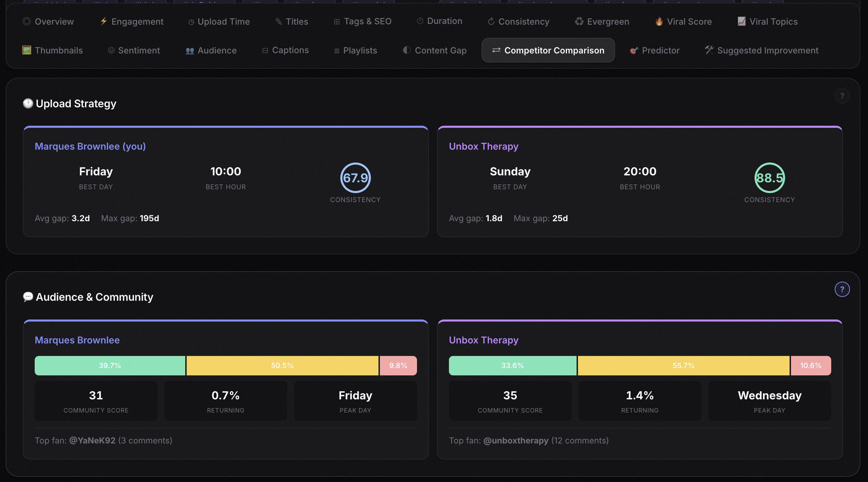The height and width of the screenshot is (482, 868).
Task: Select the people icon beside Audience
Action: 190,50
